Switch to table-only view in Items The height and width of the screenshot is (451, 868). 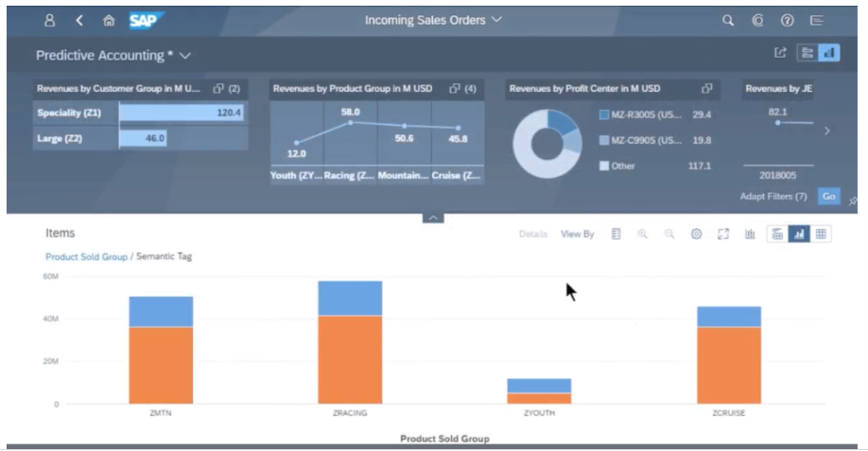822,234
